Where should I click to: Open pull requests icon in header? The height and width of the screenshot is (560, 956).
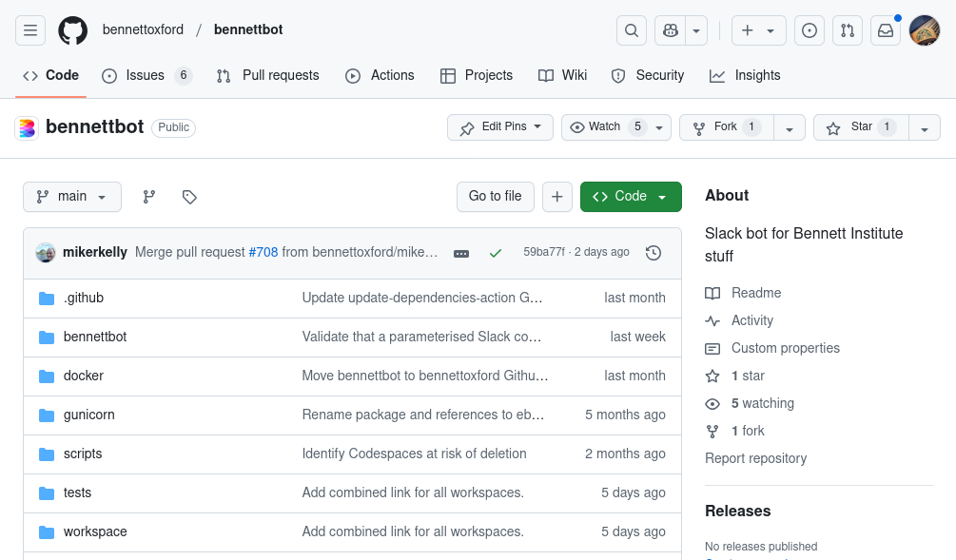[848, 30]
